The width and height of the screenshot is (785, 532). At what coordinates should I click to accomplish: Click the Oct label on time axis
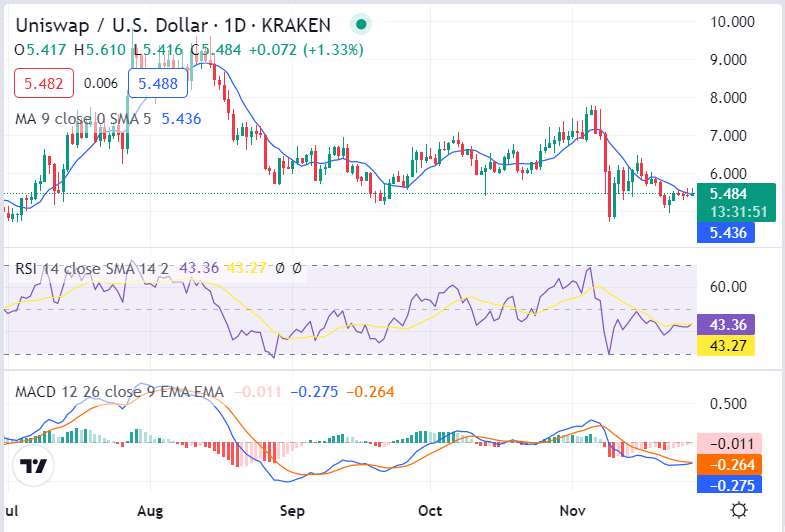(430, 511)
